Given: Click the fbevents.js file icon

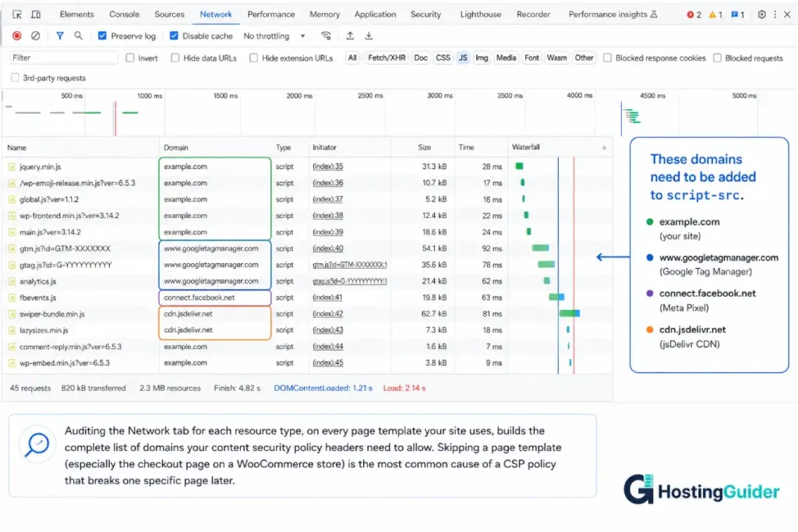Looking at the screenshot, I should click(12, 298).
